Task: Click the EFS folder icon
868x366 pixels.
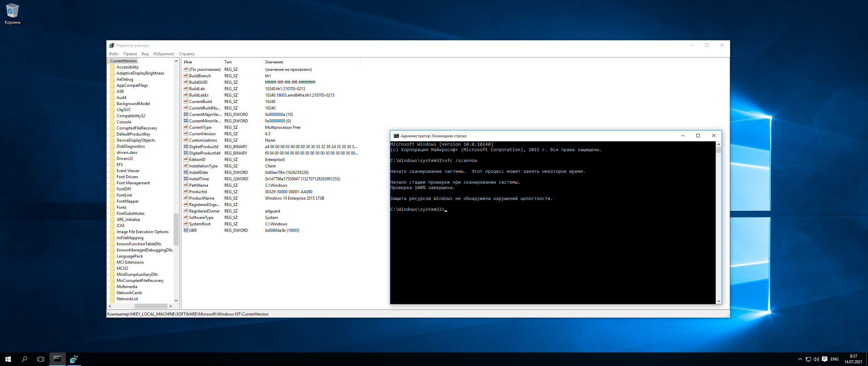Action: [x=113, y=165]
